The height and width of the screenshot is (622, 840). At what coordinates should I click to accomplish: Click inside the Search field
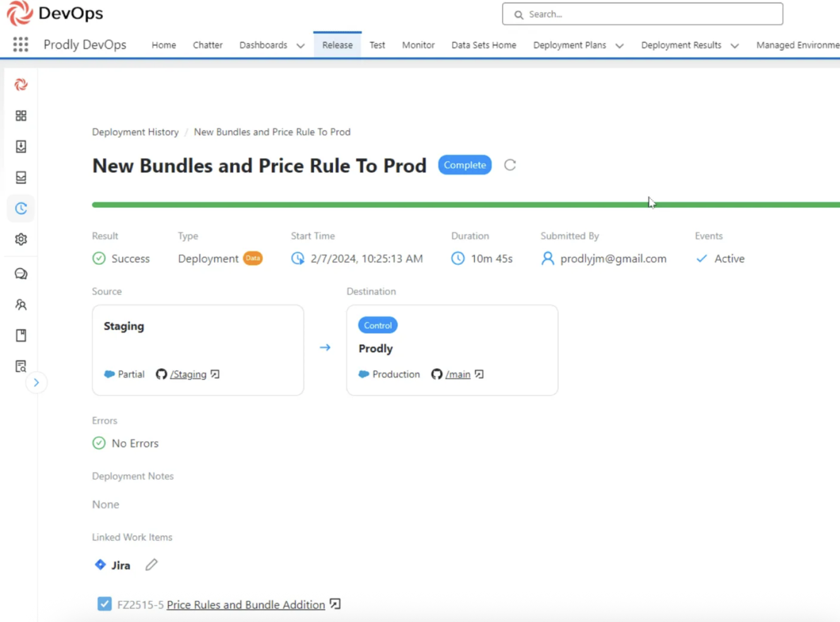(x=642, y=14)
